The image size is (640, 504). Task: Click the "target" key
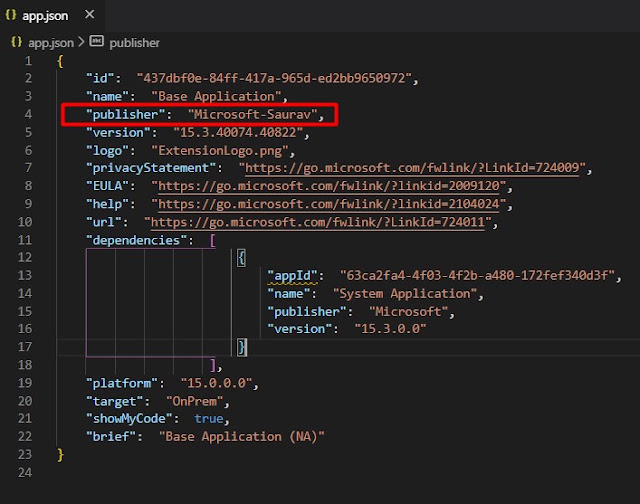tap(114, 402)
